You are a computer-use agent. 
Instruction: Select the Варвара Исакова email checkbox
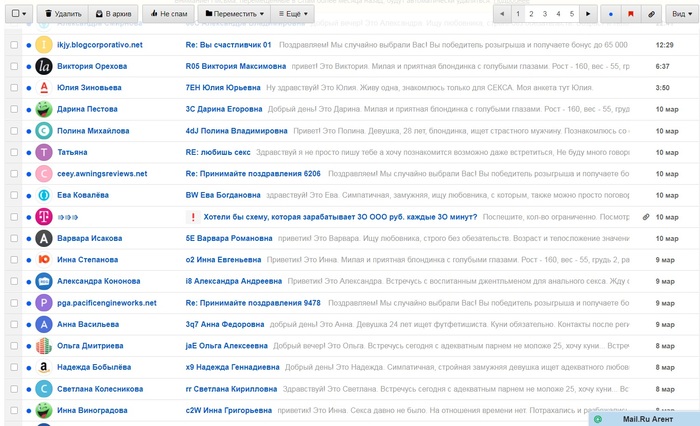(x=14, y=239)
